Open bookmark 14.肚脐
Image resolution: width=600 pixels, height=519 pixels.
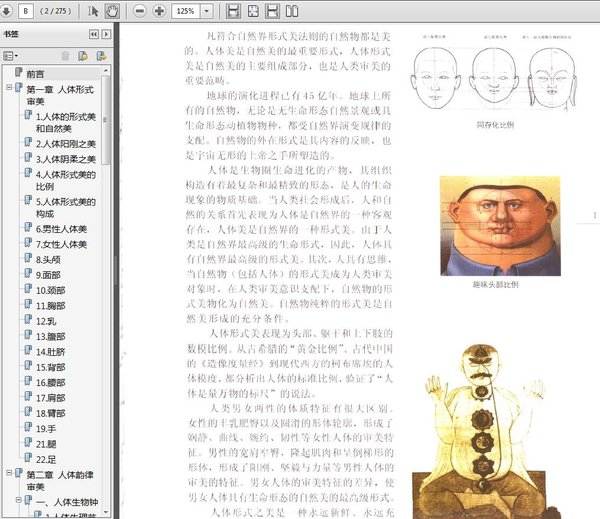pos(51,352)
